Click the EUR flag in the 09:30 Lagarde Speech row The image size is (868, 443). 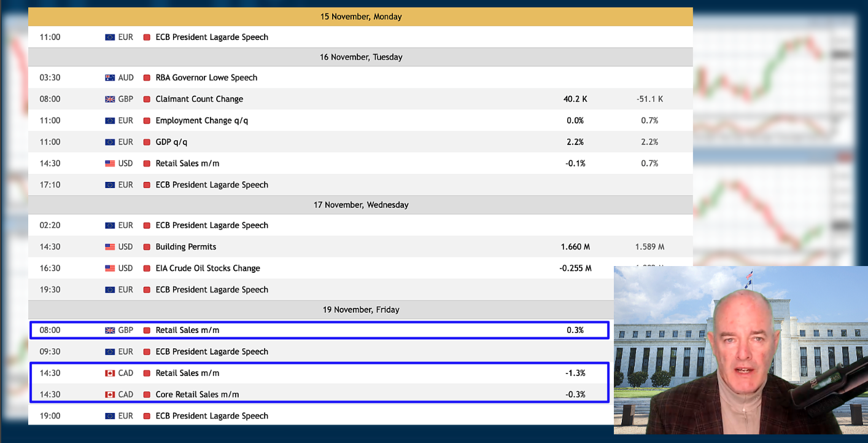coord(110,351)
